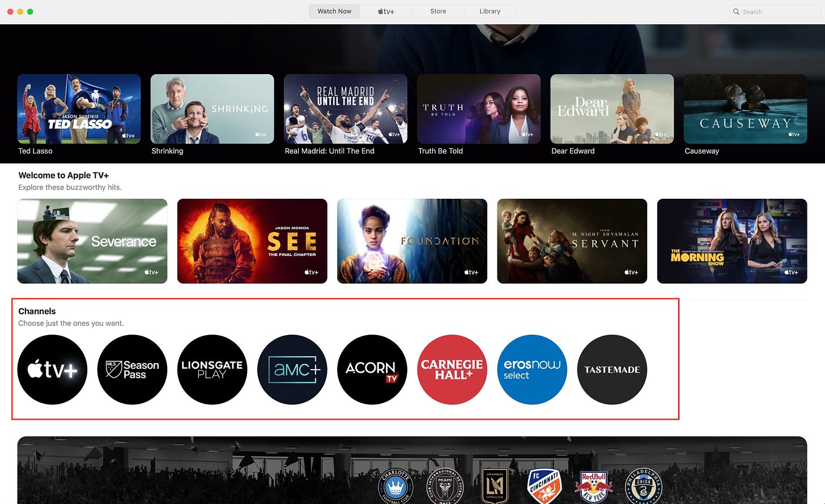Viewport: 825px width, 504px height.
Task: Open the Truth Be Told poster
Action: [479, 109]
